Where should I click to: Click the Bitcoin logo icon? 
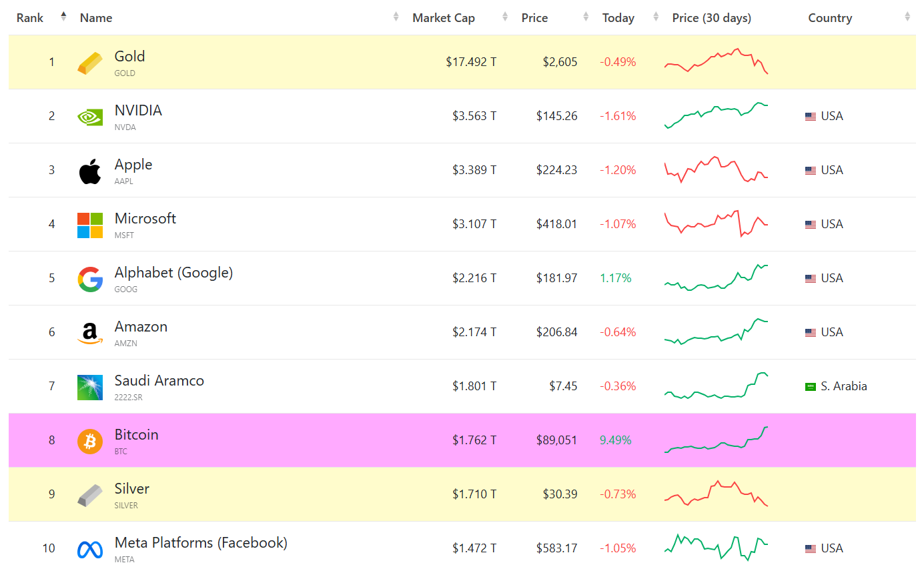click(x=90, y=442)
